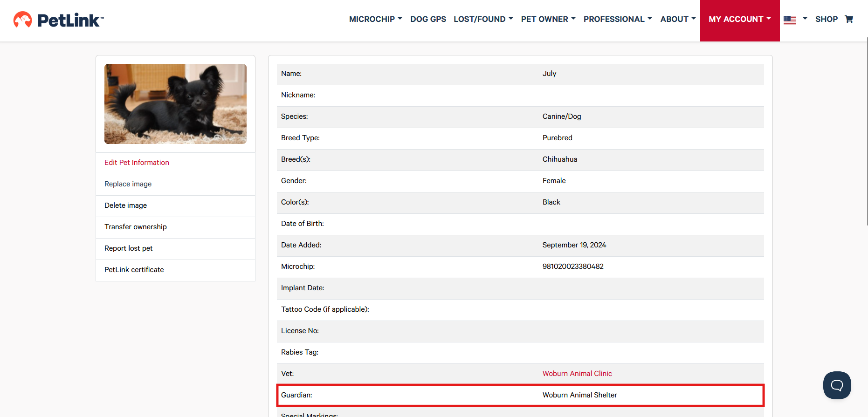
Task: Click Report lost pet
Action: pyautogui.click(x=128, y=248)
